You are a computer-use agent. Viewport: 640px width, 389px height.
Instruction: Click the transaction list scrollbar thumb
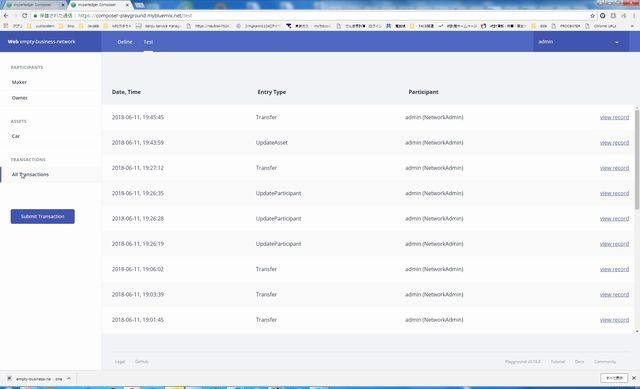pos(637,159)
